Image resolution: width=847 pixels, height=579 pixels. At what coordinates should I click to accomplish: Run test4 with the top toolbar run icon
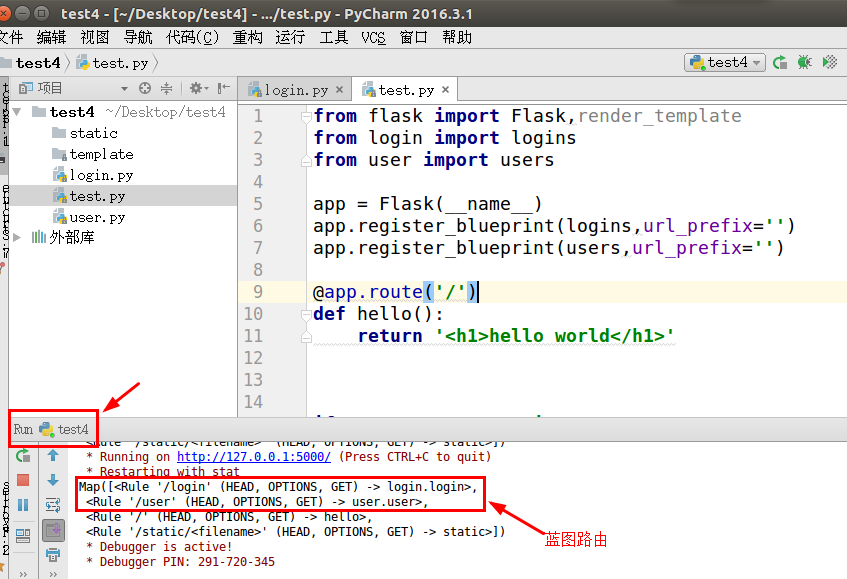coord(781,62)
